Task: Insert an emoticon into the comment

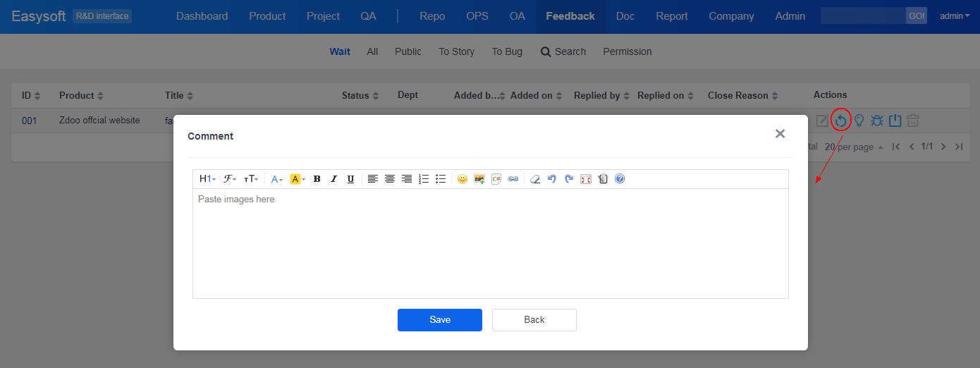Action: [x=463, y=179]
